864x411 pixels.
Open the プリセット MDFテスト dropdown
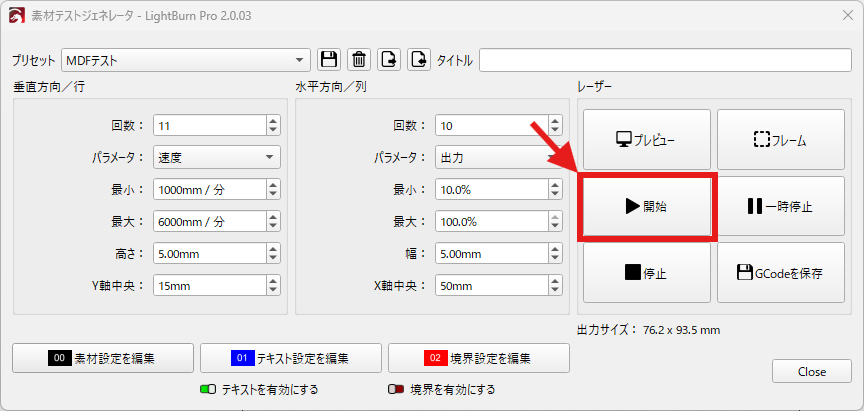186,60
